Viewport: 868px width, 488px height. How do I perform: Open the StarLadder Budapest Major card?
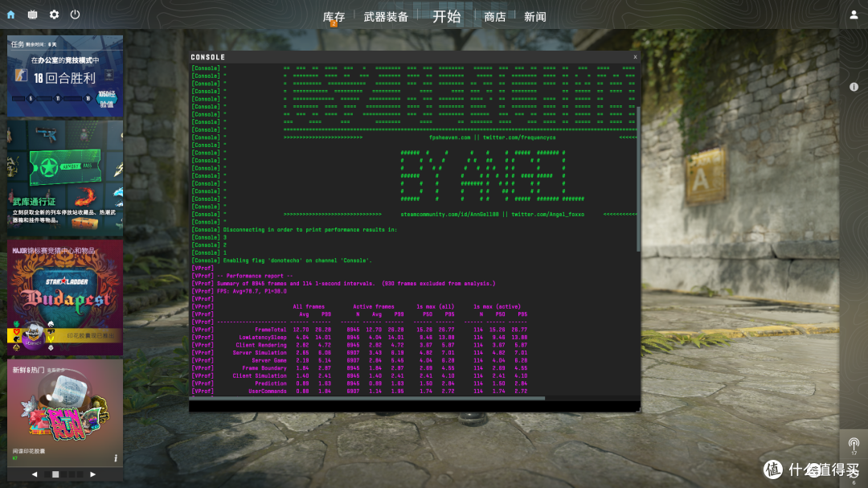pos(65,297)
